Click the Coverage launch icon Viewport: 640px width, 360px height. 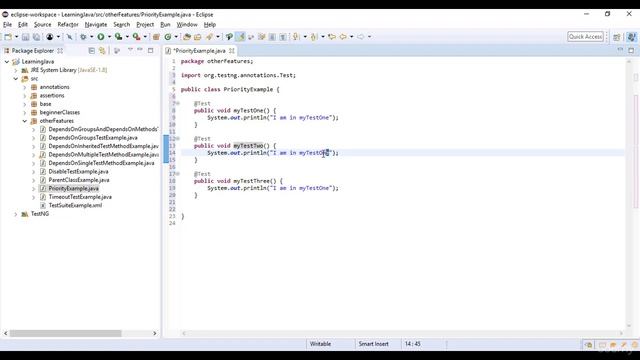(118, 37)
